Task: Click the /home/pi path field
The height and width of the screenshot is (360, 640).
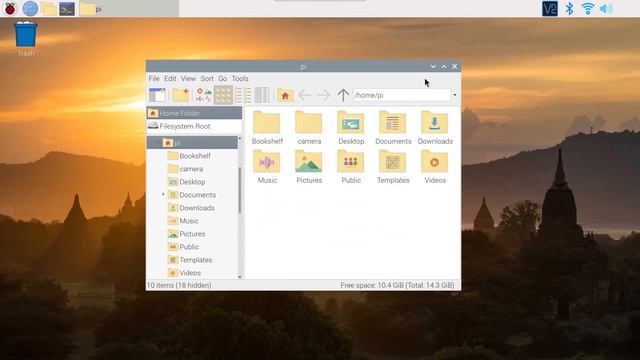Action: pyautogui.click(x=402, y=95)
